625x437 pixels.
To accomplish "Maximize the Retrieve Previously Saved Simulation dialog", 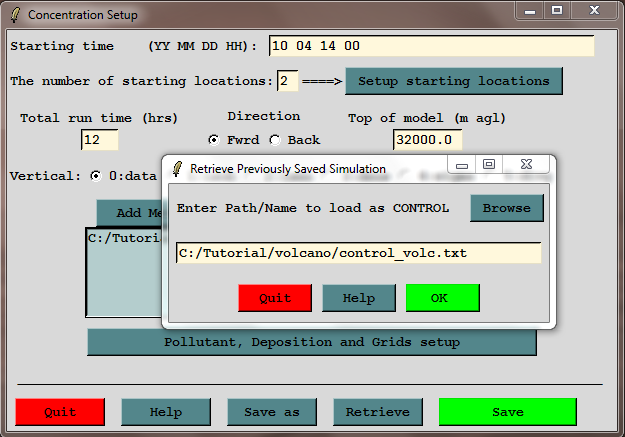I will 489,165.
